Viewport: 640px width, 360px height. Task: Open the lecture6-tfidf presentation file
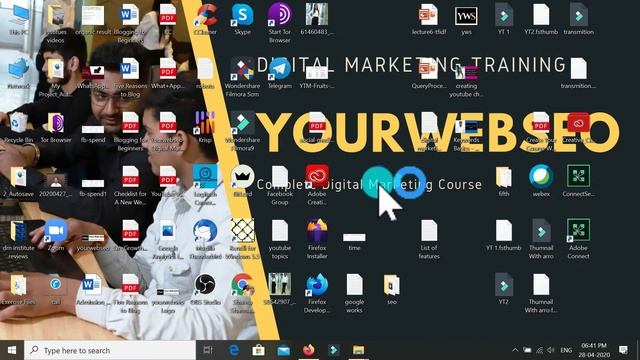click(x=429, y=20)
